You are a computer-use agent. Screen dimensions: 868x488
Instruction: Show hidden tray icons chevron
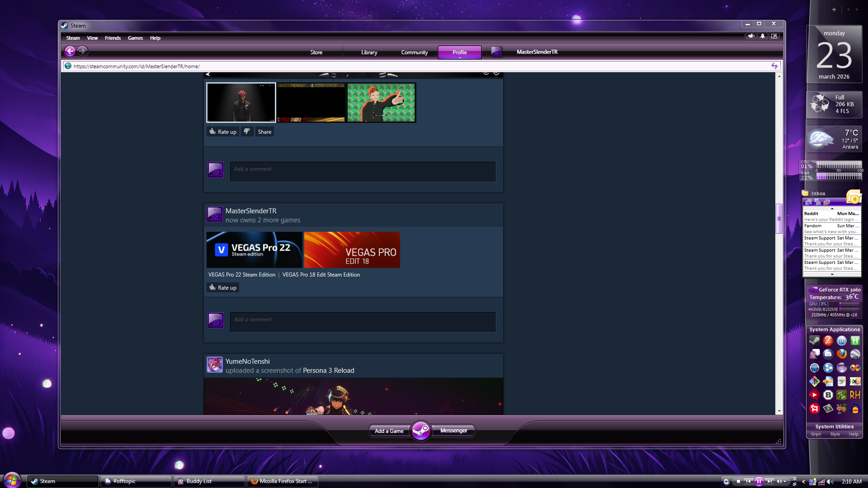click(803, 482)
